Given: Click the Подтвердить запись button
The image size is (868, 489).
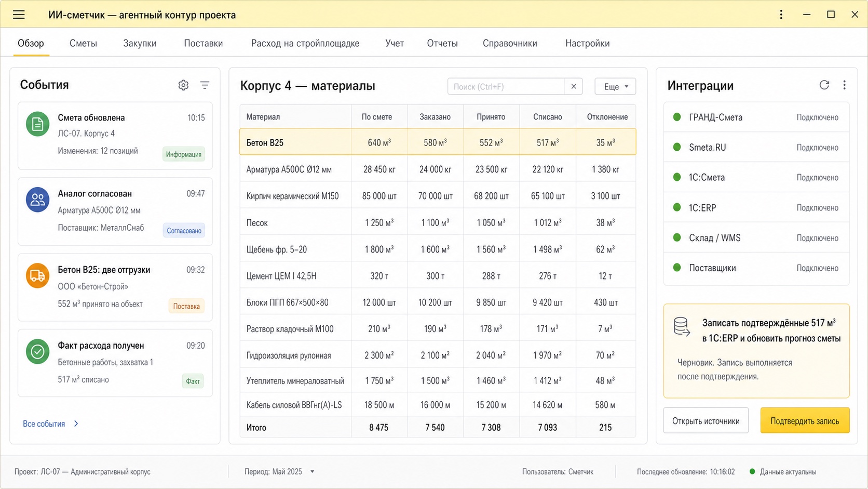Looking at the screenshot, I should pyautogui.click(x=805, y=420).
